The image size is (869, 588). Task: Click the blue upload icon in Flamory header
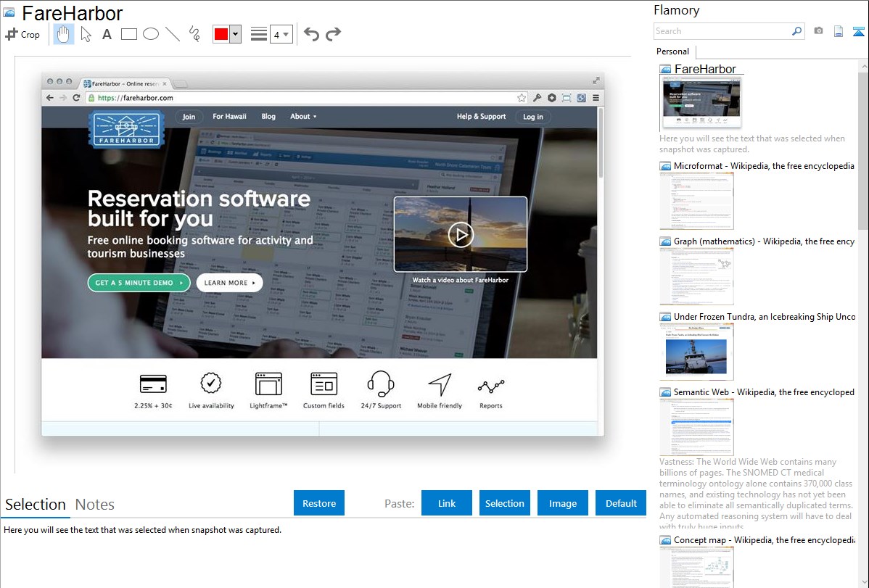pyautogui.click(x=858, y=31)
